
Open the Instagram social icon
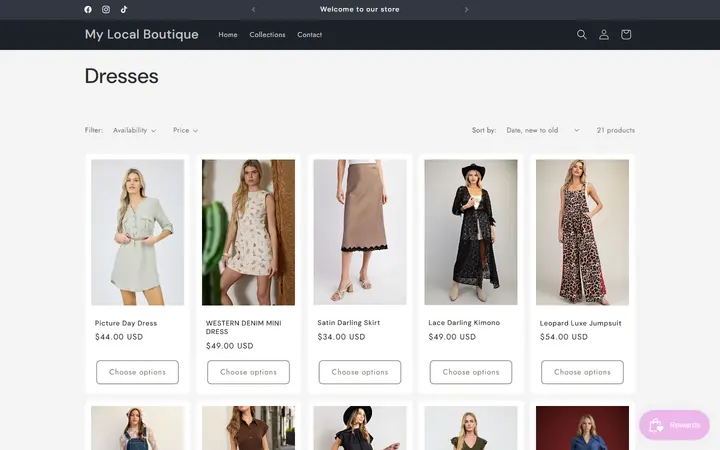(x=106, y=9)
